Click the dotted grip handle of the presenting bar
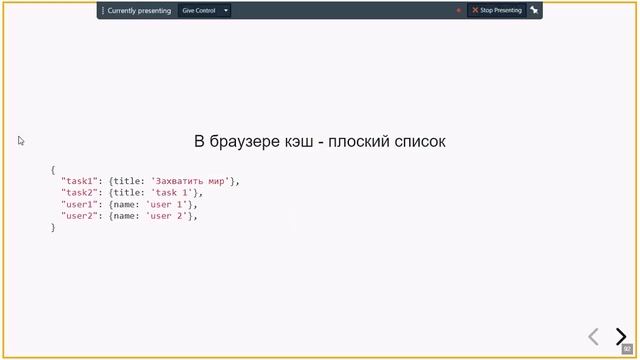 (103, 10)
